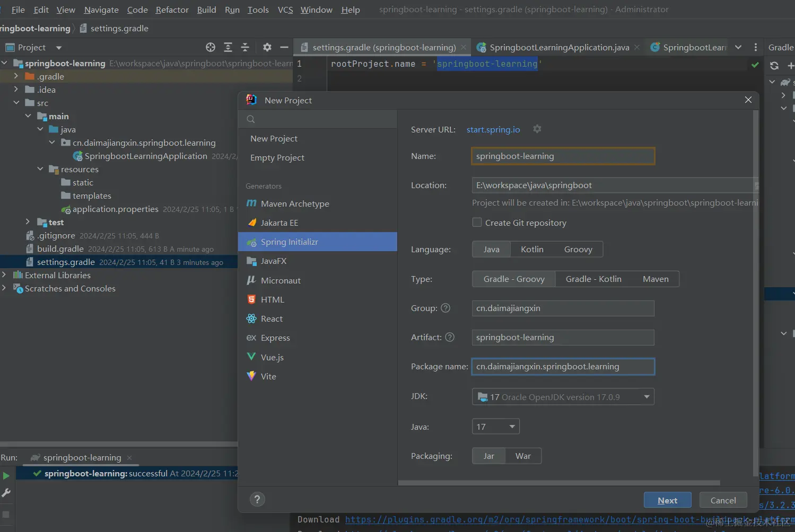
Task: Enable Create Git repository checkbox
Action: 477,223
